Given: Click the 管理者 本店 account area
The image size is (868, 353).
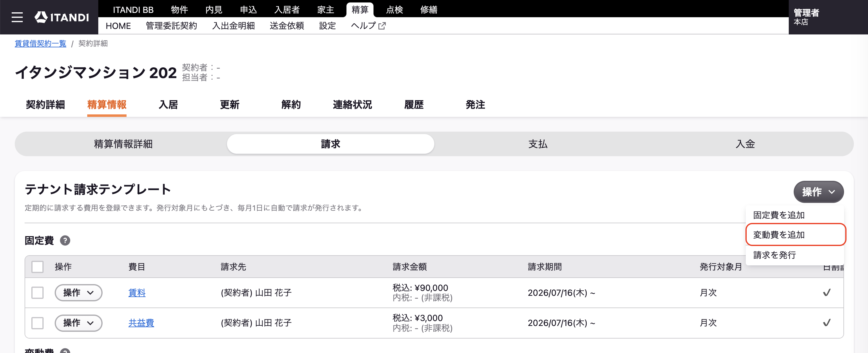Looking at the screenshot, I should pyautogui.click(x=828, y=17).
